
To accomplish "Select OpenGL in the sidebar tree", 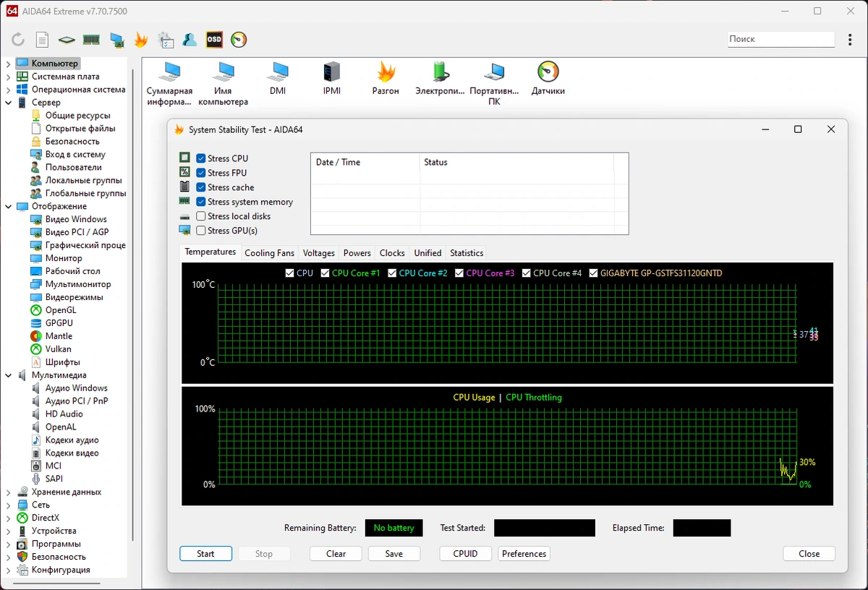I will click(x=61, y=310).
